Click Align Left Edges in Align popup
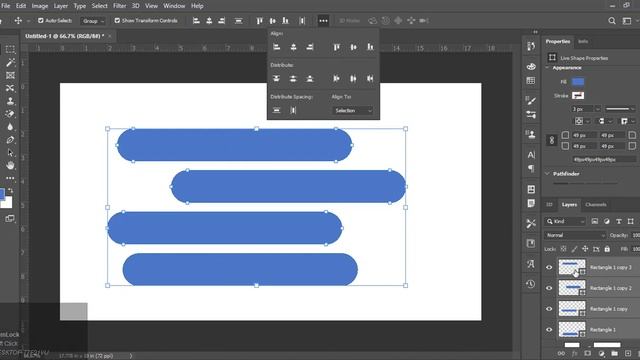 click(276, 47)
